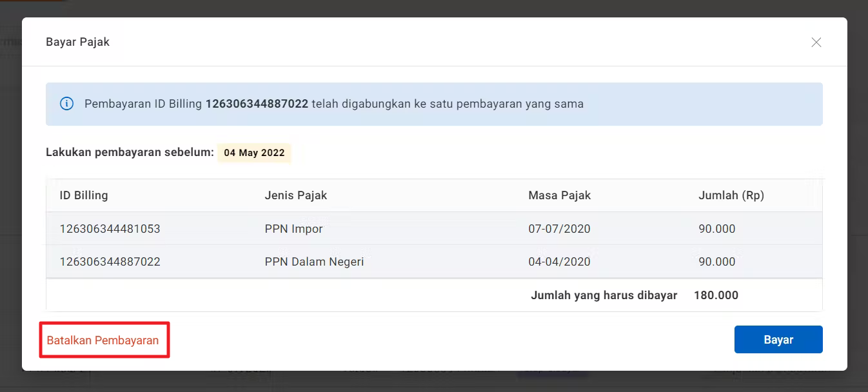This screenshot has height=392, width=868.
Task: Select ID Billing 126306344887022 table cell
Action: 110,262
